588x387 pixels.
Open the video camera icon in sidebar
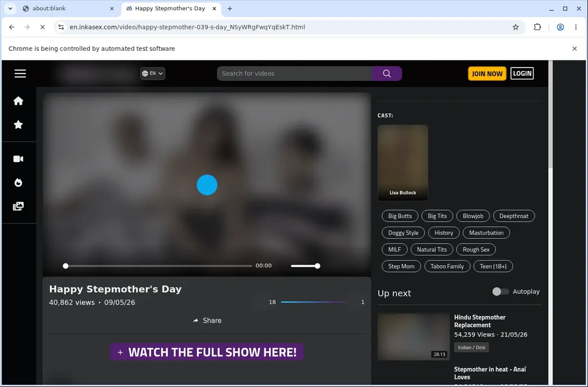18,159
